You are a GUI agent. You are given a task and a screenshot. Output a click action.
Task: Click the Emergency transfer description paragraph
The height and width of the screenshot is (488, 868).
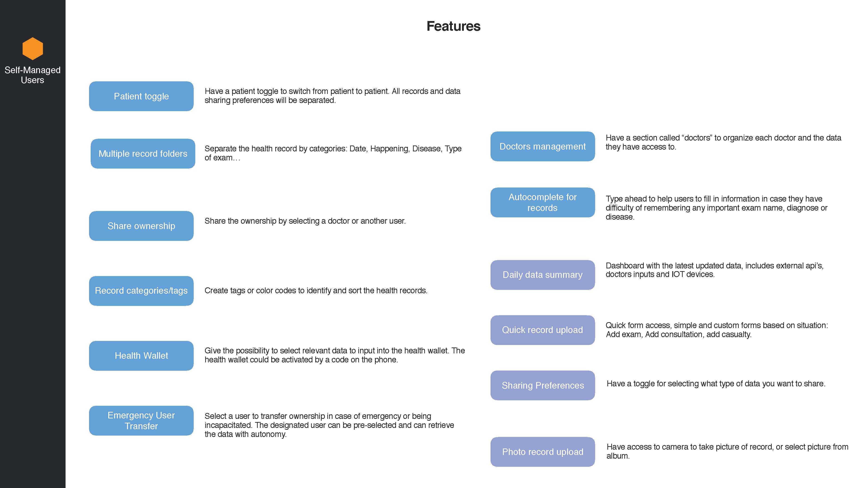(x=329, y=425)
